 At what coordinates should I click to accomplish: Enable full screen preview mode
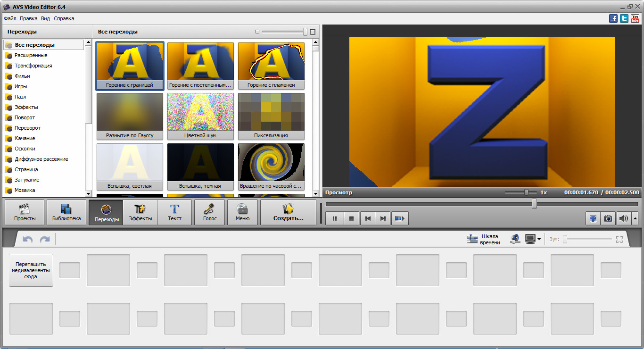pyautogui.click(x=593, y=218)
